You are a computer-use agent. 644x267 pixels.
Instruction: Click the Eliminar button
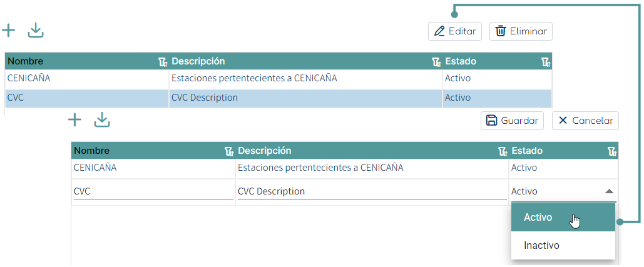coord(521,31)
